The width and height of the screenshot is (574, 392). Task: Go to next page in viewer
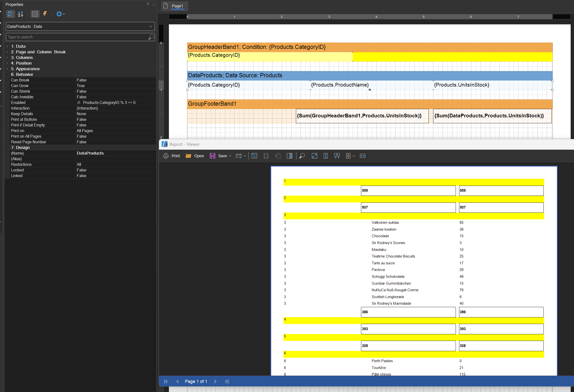[215, 381]
